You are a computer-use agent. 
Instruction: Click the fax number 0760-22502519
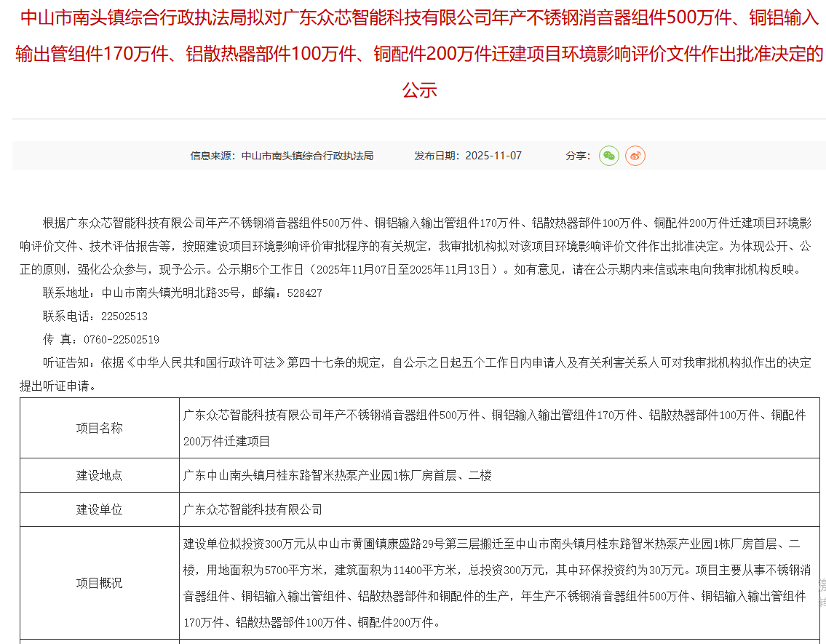121,339
